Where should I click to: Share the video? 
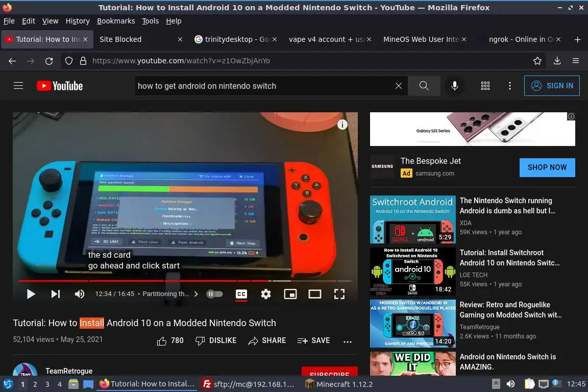(267, 340)
